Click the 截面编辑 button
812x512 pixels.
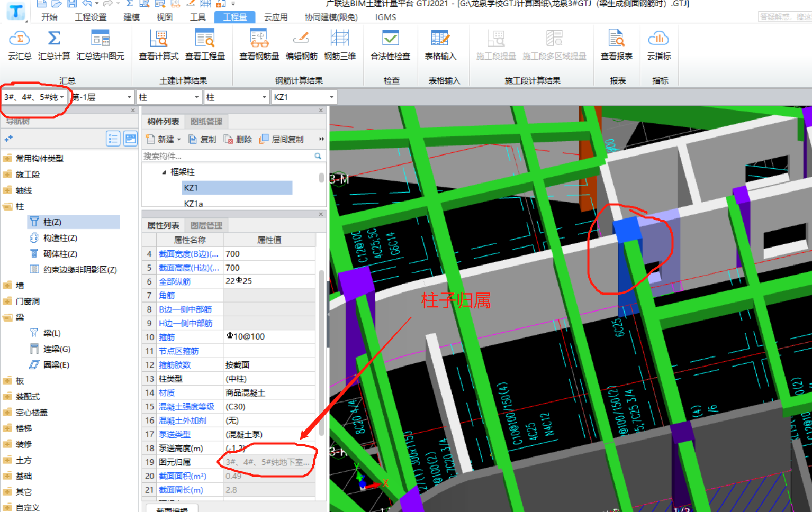tap(172, 509)
